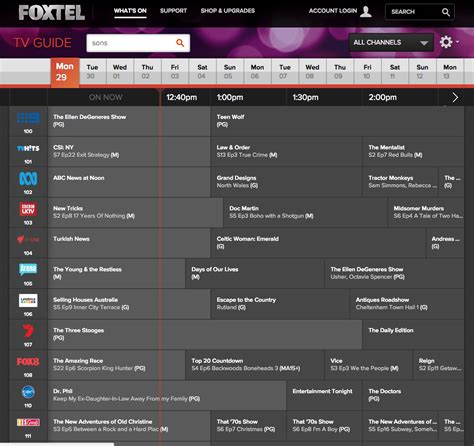Click the Foxtel logo

(52, 13)
